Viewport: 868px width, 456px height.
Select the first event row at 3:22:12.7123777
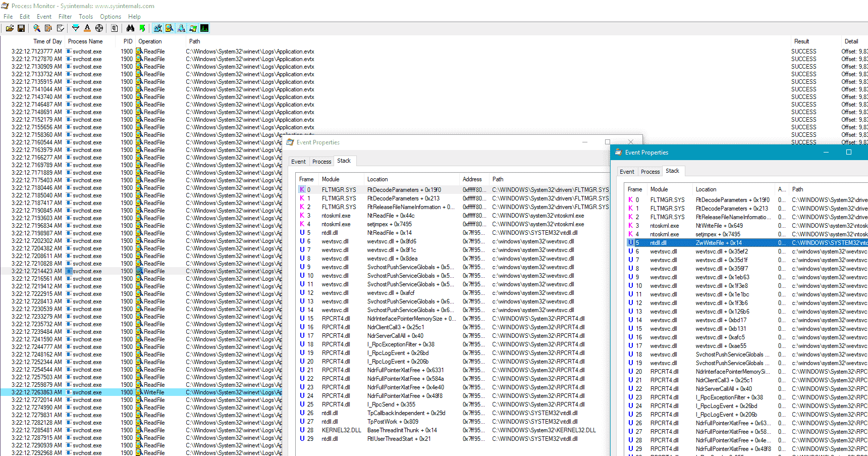(x=434, y=52)
